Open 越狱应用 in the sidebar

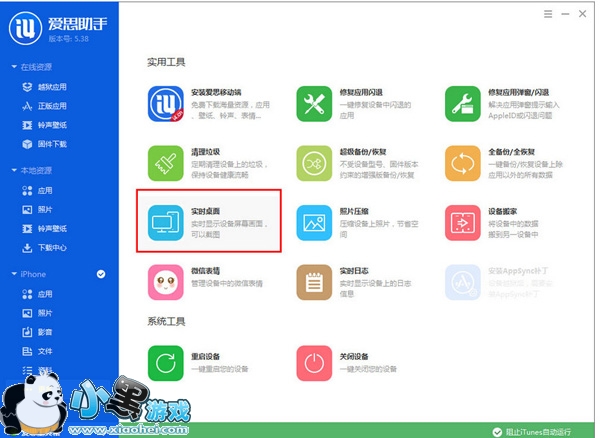click(44, 87)
